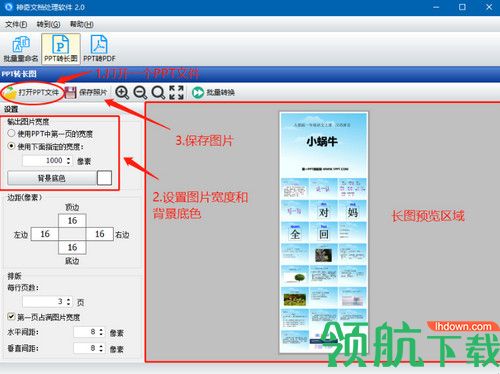Open the 文件(F) menu
The width and height of the screenshot is (500, 374).
point(16,24)
